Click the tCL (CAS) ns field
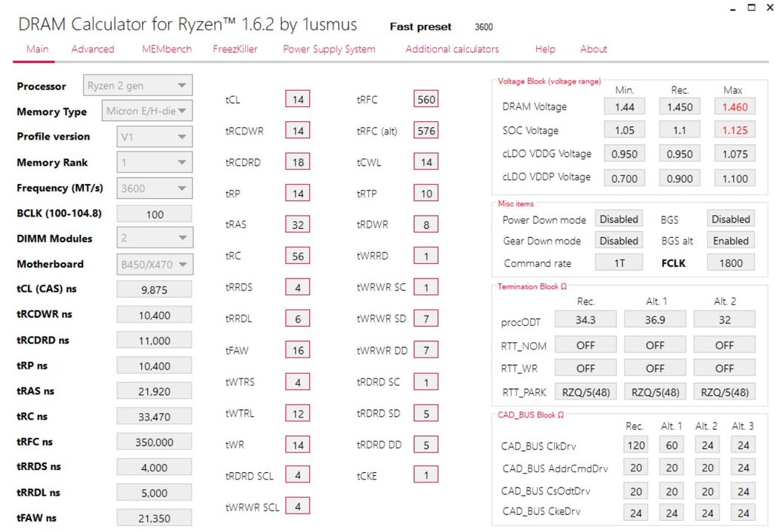The image size is (778, 532). point(155,289)
